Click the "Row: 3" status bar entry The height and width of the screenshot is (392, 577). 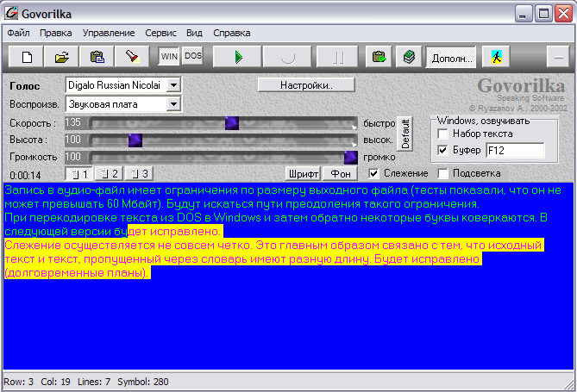[19, 382]
